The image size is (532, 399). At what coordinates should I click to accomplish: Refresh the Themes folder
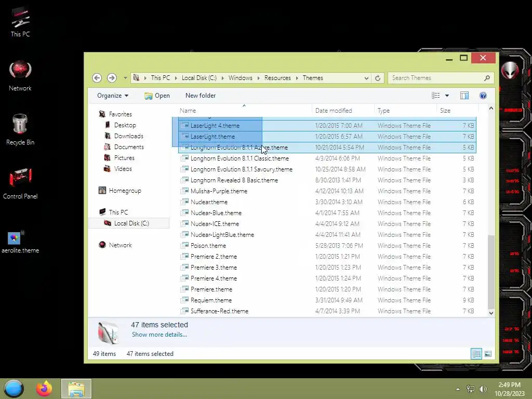[378, 78]
